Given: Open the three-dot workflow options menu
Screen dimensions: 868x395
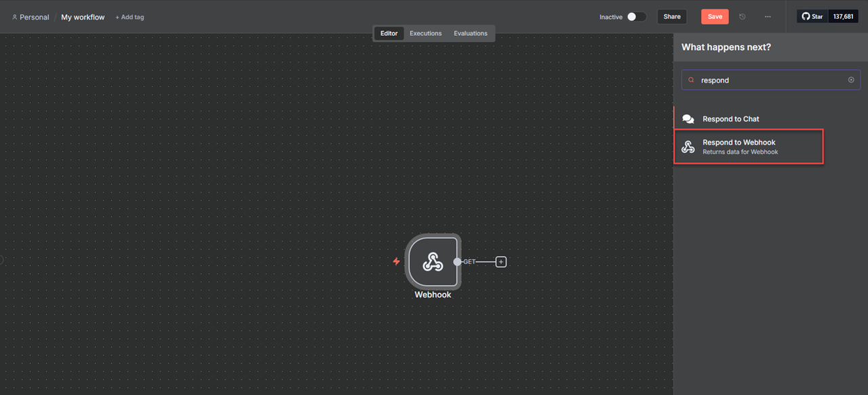Looking at the screenshot, I should tap(768, 16).
